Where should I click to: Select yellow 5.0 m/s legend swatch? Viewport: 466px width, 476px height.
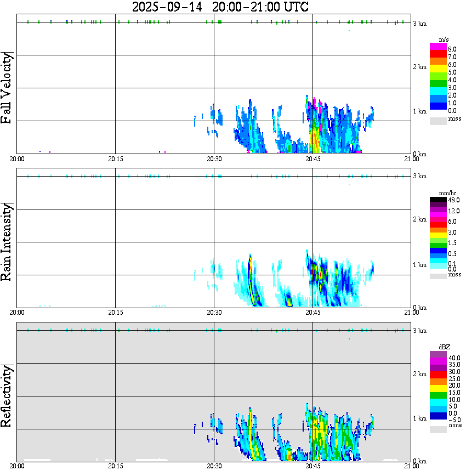click(438, 69)
